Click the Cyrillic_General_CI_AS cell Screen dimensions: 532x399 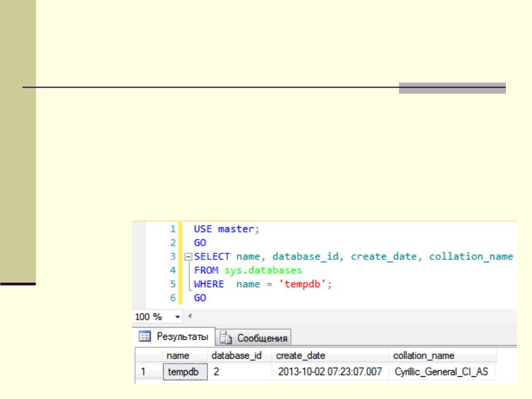(442, 371)
